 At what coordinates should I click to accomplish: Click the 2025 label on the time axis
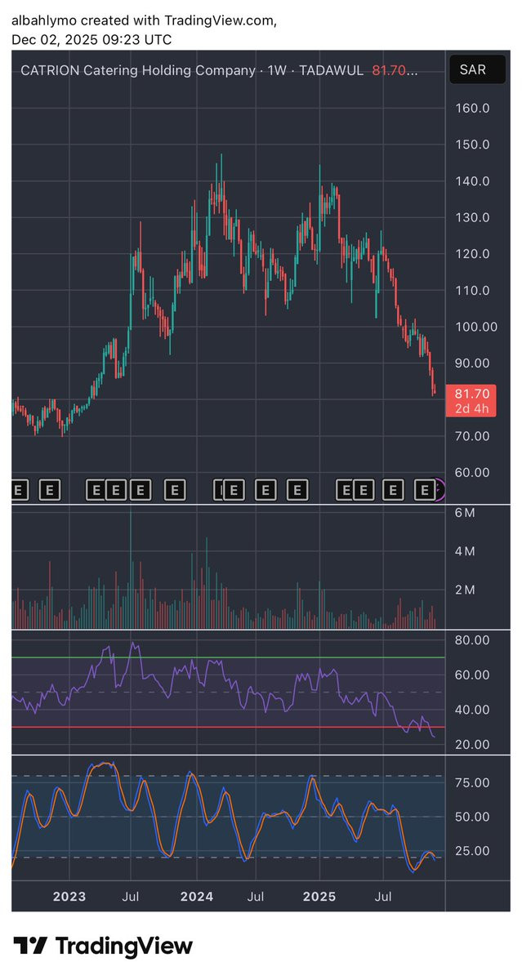coord(319,897)
